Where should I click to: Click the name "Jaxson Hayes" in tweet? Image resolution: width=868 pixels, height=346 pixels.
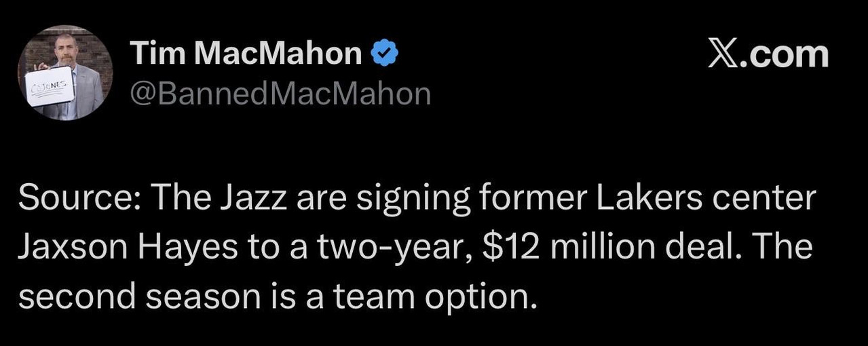point(128,248)
